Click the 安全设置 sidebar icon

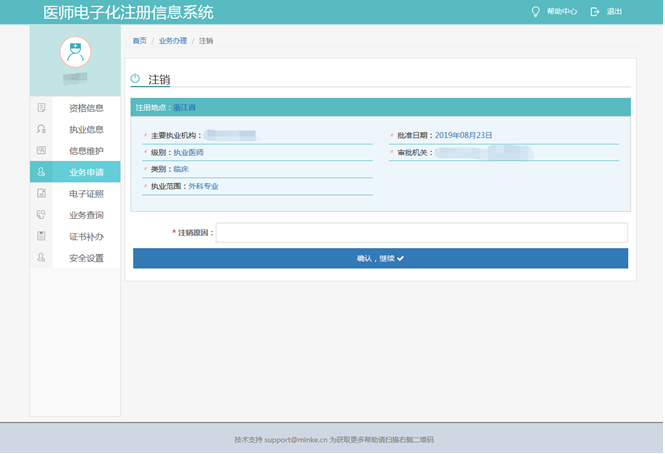pos(41,258)
